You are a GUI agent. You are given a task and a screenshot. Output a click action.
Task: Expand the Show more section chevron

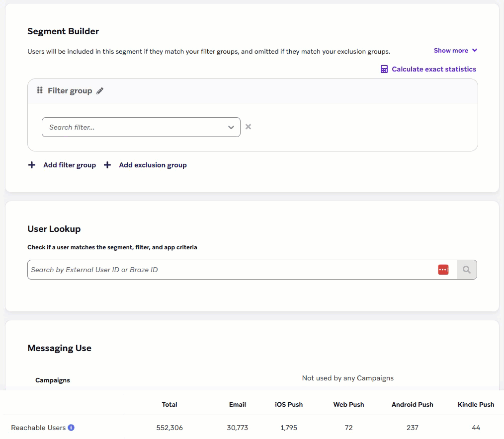(x=475, y=51)
